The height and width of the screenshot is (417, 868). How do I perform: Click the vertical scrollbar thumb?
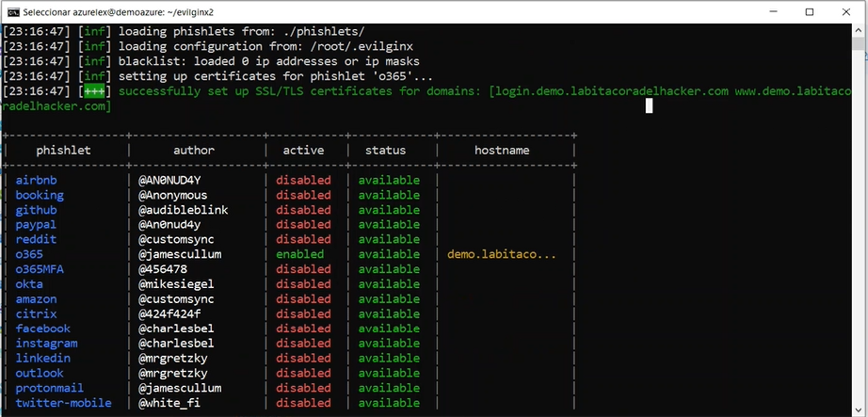point(858,43)
